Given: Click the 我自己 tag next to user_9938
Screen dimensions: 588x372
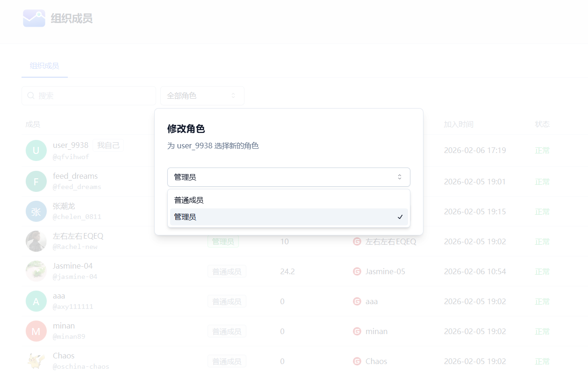Looking at the screenshot, I should [x=108, y=146].
